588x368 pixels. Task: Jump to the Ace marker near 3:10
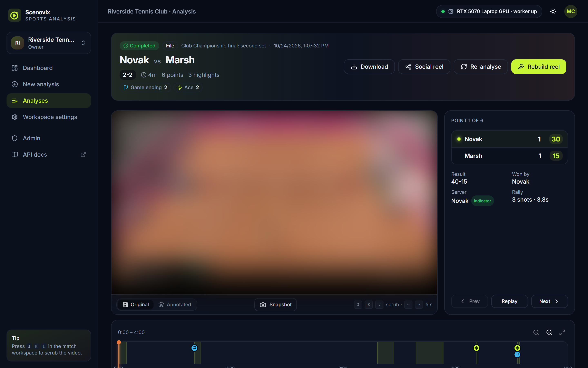[x=477, y=348]
